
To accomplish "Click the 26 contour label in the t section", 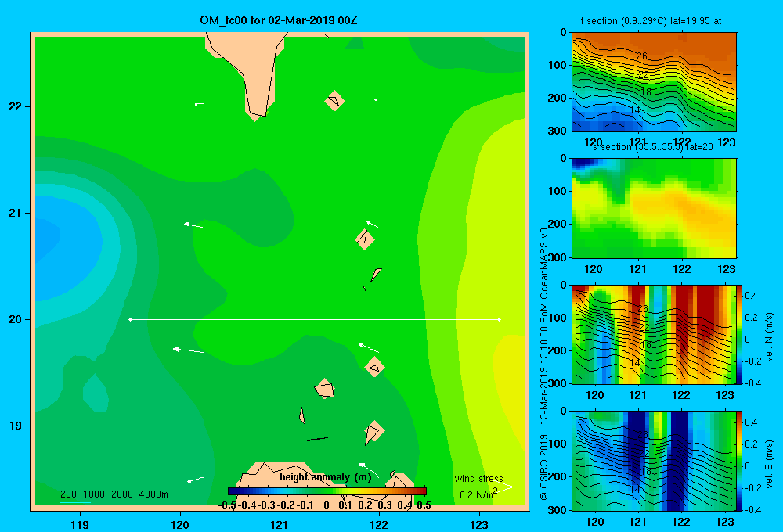I will coord(642,56).
